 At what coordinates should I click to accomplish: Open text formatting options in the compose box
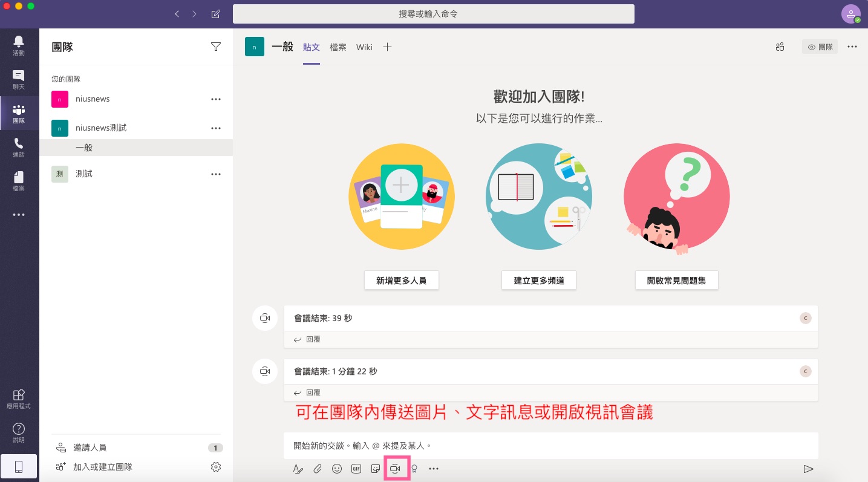(x=298, y=469)
